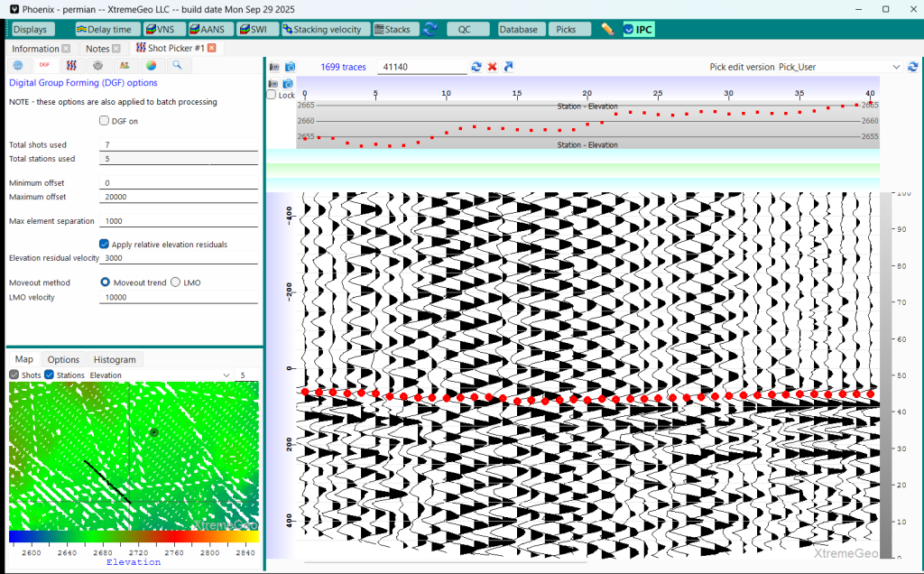Select the LMO moveout method radio

176,282
